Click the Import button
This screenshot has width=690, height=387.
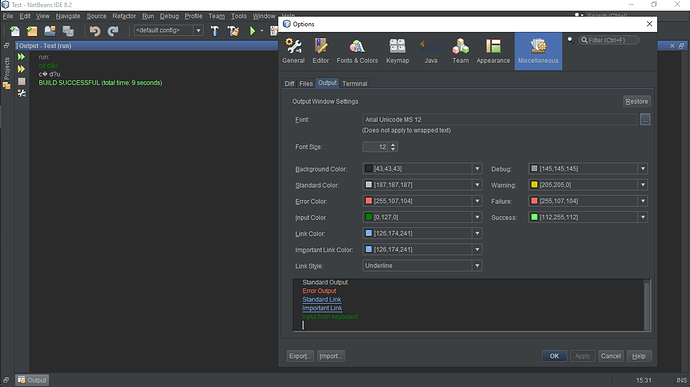point(331,356)
